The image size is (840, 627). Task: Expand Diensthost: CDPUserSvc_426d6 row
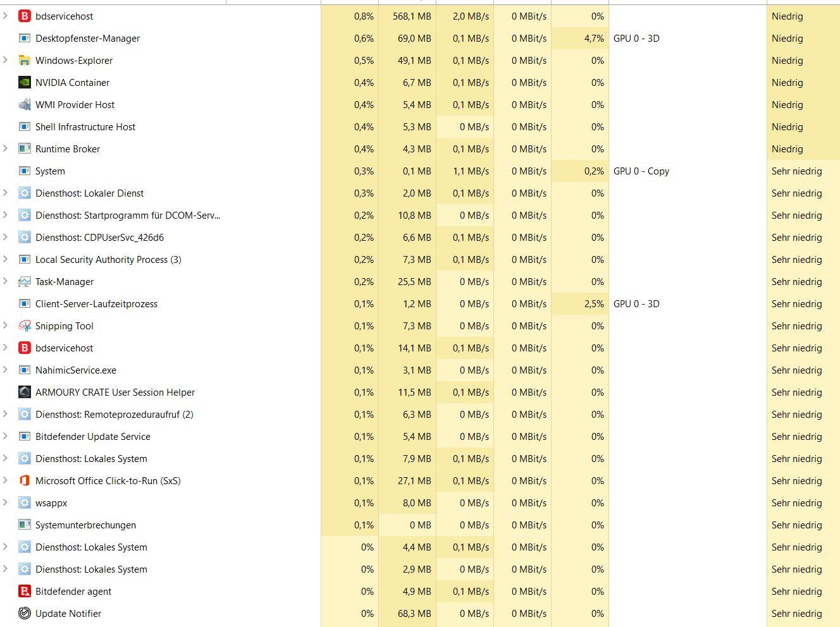click(6, 237)
